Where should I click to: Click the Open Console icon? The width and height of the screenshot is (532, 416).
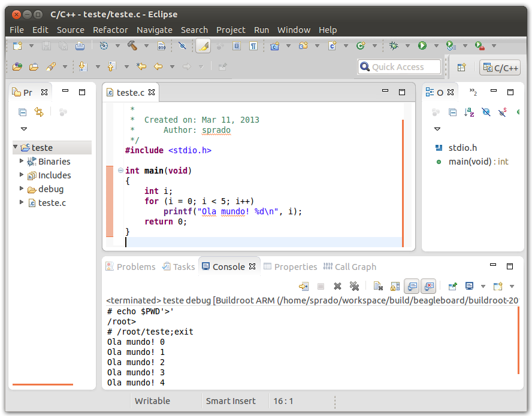coord(498,287)
